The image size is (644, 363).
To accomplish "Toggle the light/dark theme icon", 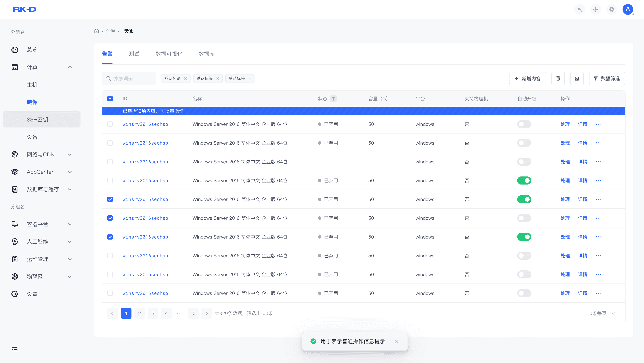I will [x=596, y=10].
